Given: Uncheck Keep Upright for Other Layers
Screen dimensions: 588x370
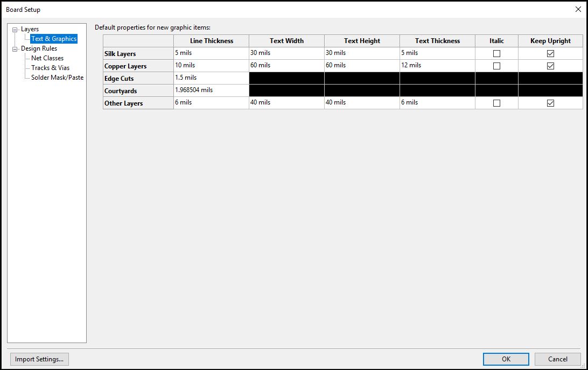Looking at the screenshot, I should (x=550, y=103).
